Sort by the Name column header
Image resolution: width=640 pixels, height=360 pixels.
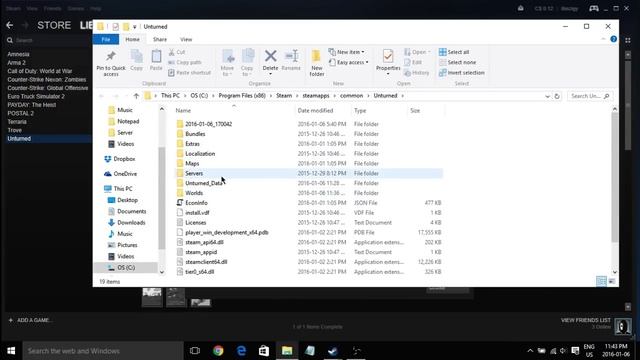[x=183, y=111]
